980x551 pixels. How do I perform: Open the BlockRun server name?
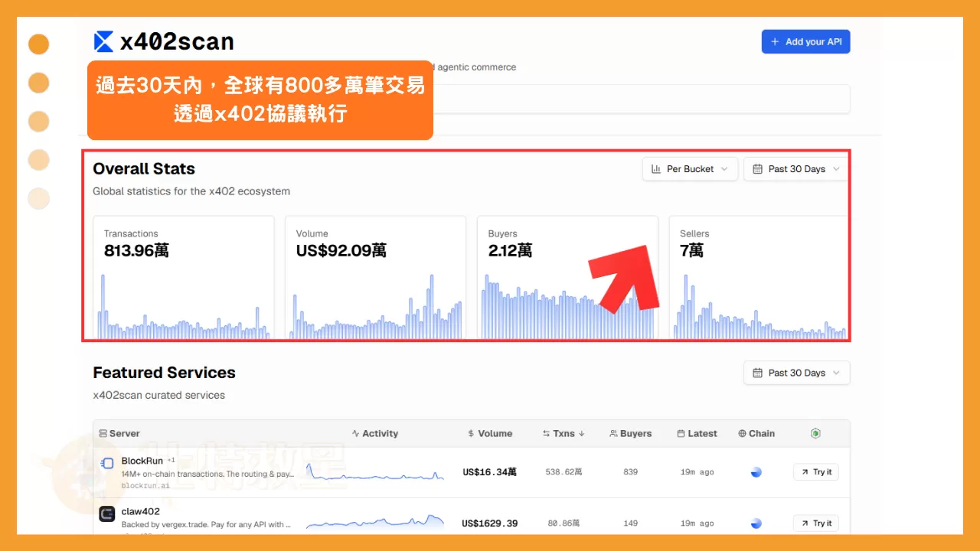click(142, 461)
